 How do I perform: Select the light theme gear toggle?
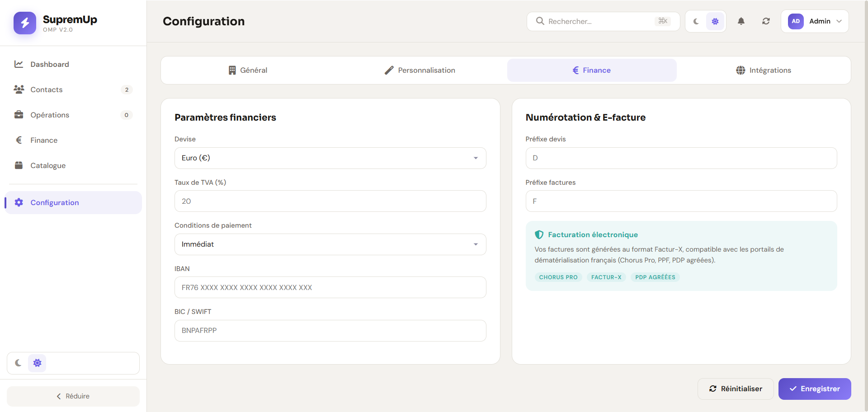(x=715, y=21)
